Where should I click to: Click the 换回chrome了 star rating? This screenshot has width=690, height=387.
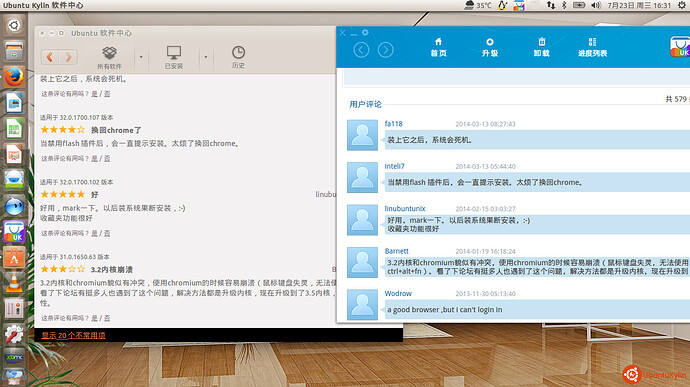(62, 130)
